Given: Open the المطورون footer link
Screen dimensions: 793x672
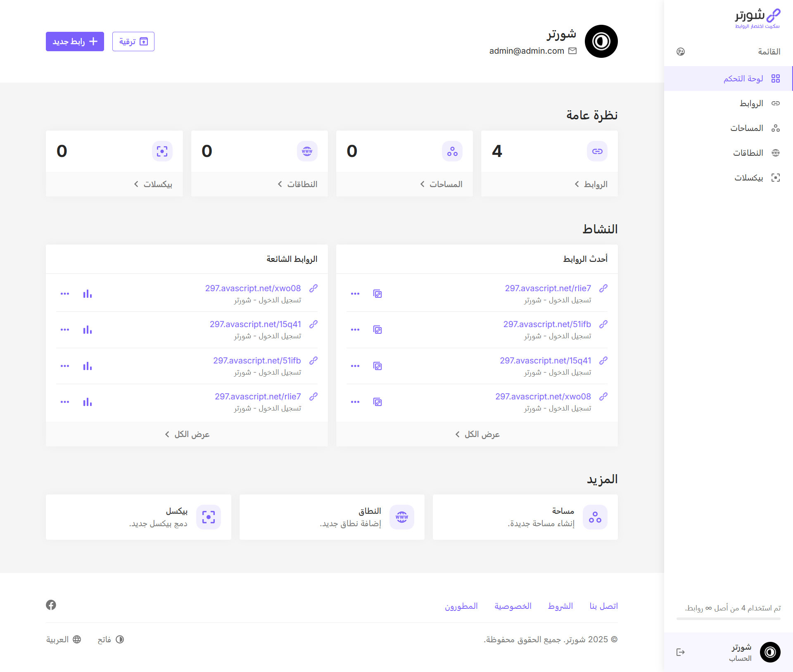Looking at the screenshot, I should 461,606.
